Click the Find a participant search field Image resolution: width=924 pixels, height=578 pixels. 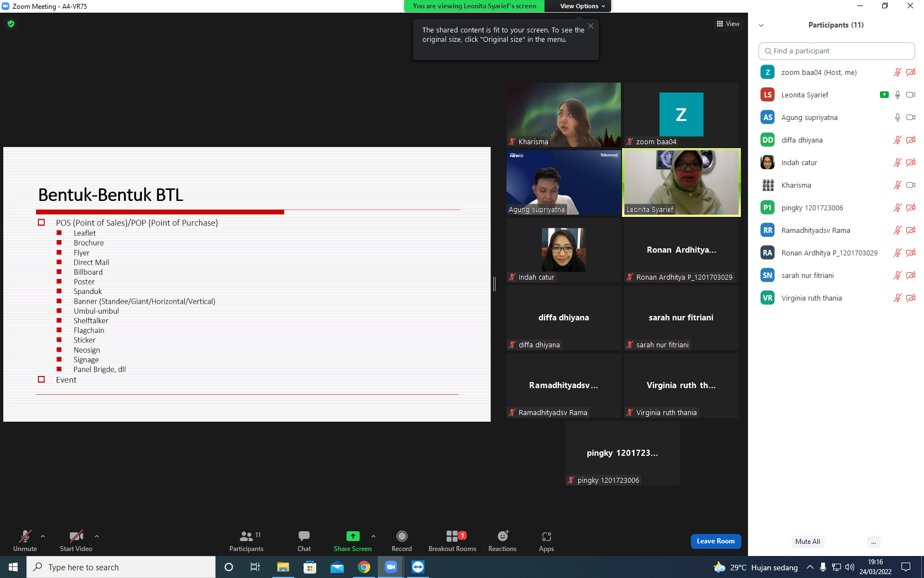pos(836,51)
